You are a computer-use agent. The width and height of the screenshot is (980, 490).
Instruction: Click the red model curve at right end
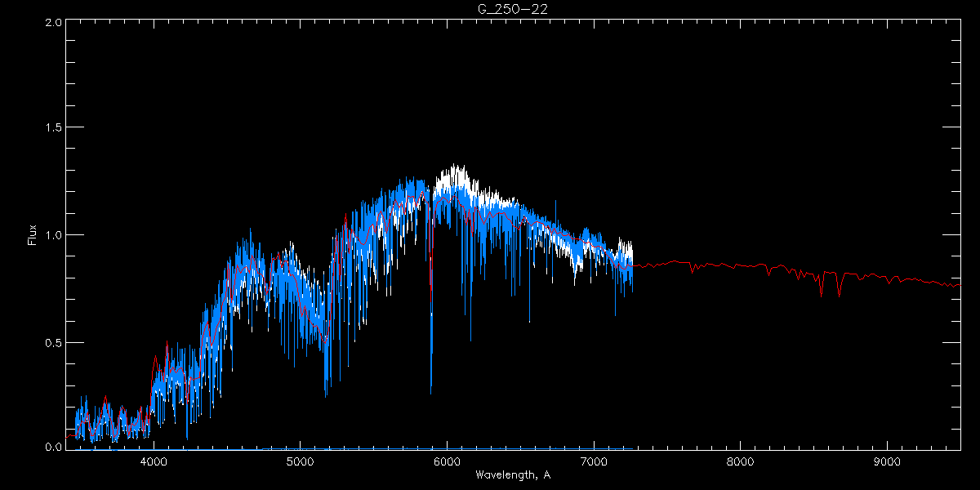(x=959, y=285)
